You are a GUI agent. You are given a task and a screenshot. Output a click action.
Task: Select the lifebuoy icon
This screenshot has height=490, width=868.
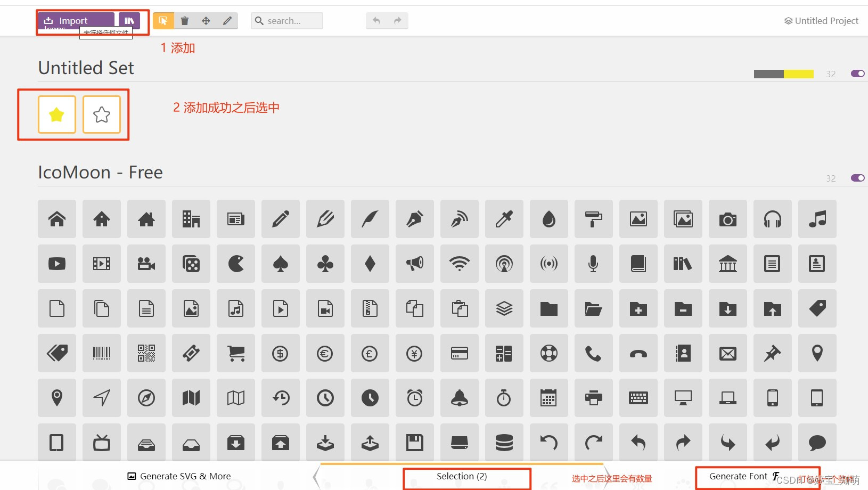tap(549, 353)
